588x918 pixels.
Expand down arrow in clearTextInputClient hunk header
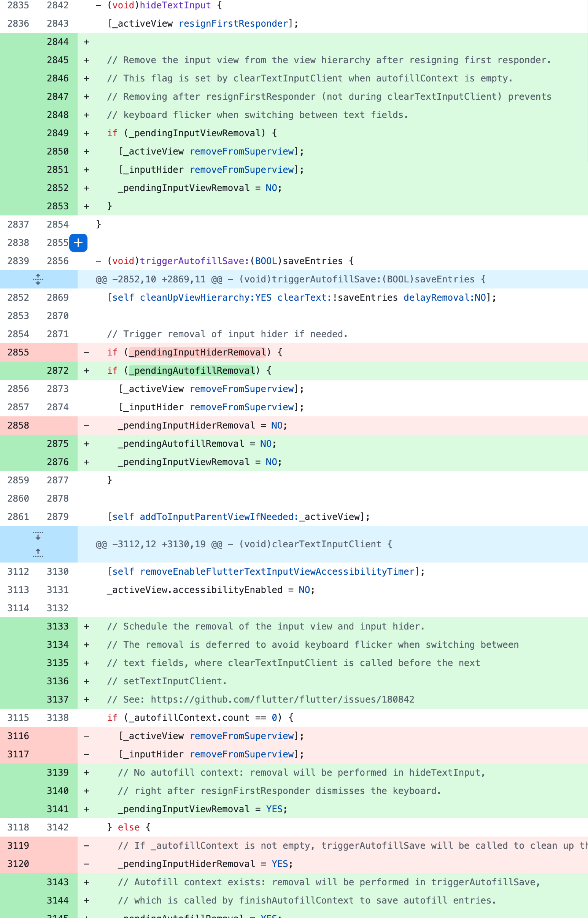38,535
